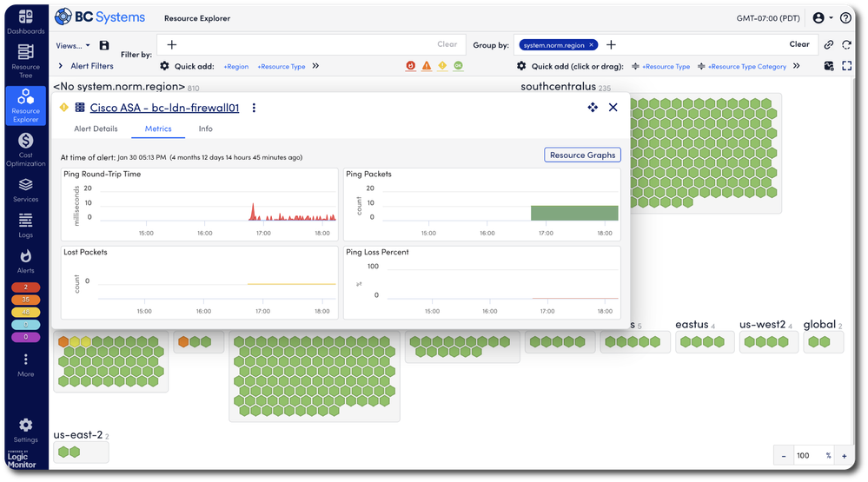
Task: Select Resource Explorer in the sidebar
Action: [25, 105]
